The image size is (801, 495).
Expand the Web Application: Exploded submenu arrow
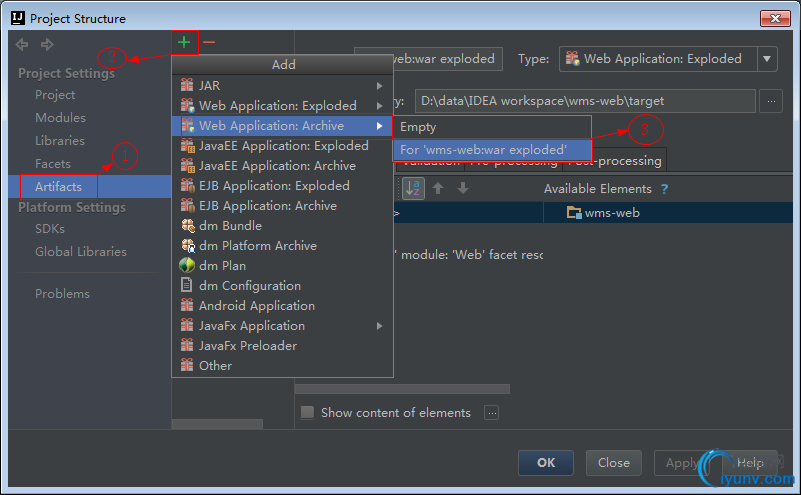[380, 106]
